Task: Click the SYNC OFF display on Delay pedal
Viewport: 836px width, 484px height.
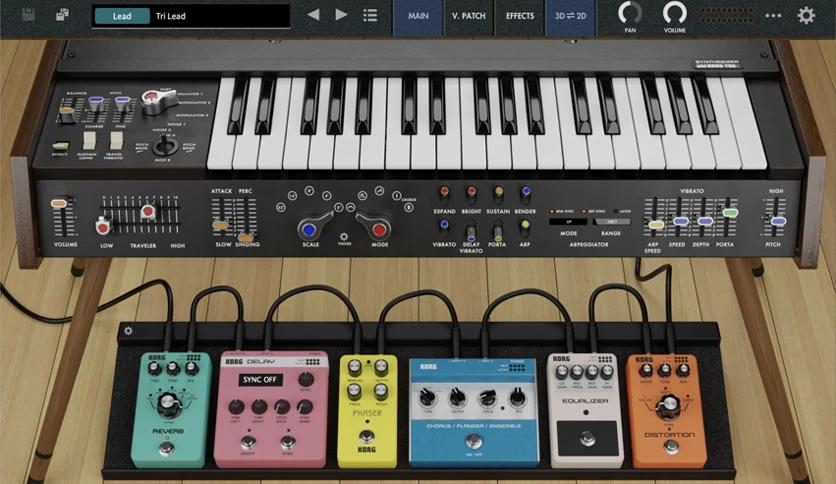Action: tap(260, 380)
